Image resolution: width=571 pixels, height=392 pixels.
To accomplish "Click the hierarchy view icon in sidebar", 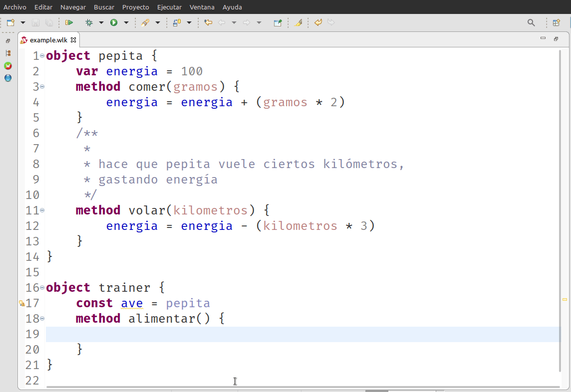I will [x=8, y=53].
